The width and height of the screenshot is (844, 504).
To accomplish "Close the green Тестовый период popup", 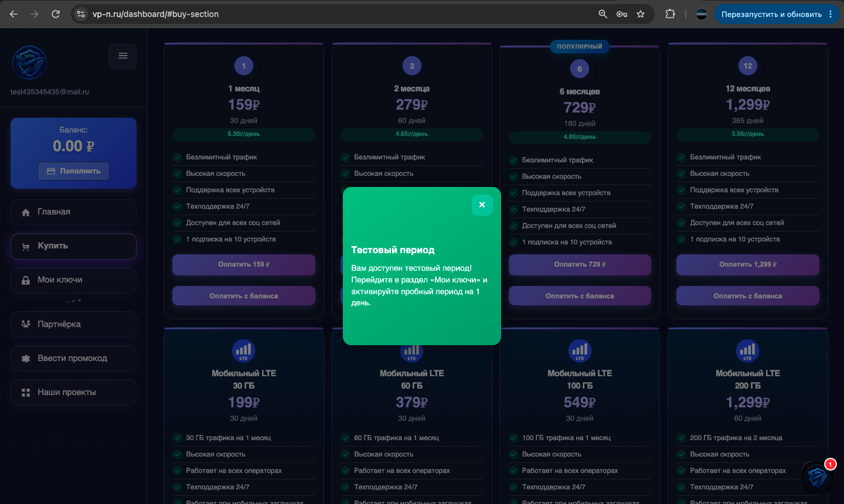I will pyautogui.click(x=482, y=205).
